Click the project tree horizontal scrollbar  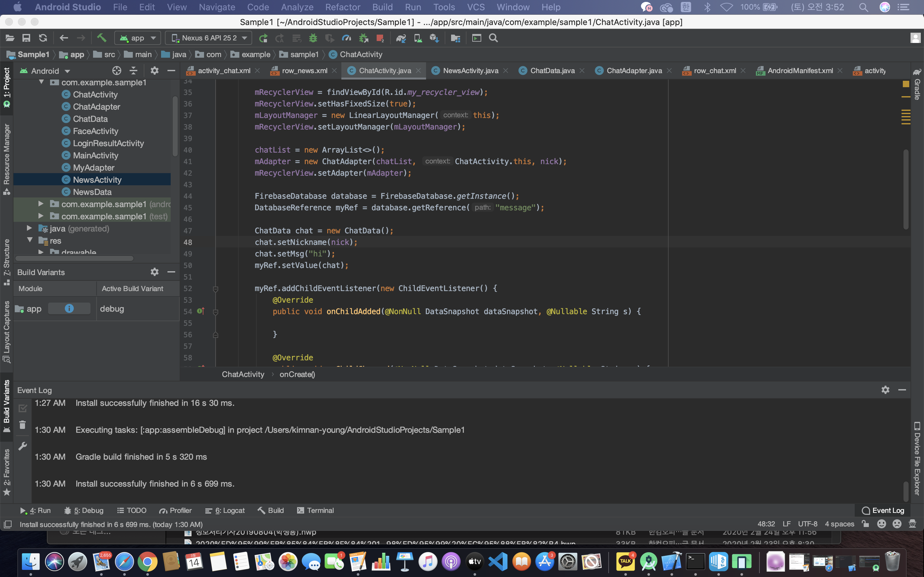74,258
